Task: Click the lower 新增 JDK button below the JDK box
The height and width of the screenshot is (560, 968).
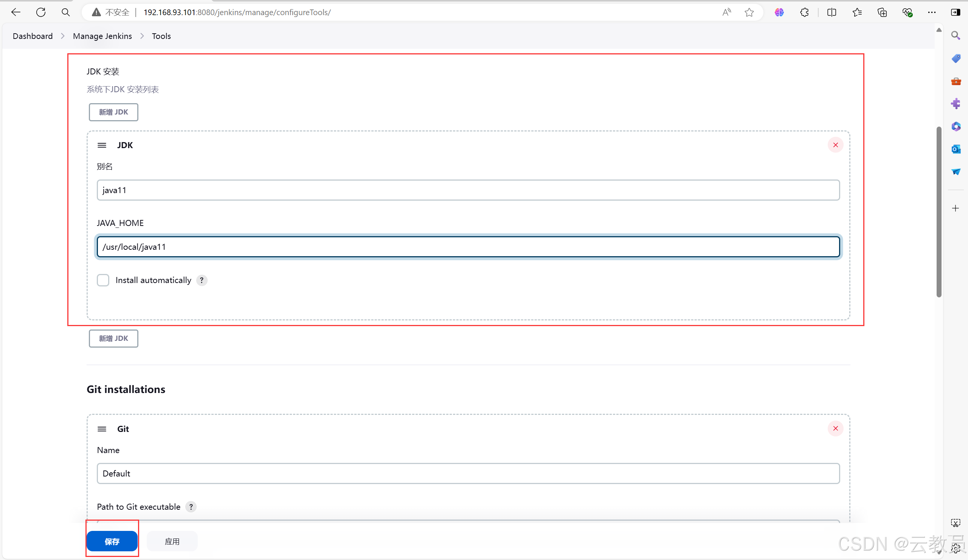Action: [114, 339]
